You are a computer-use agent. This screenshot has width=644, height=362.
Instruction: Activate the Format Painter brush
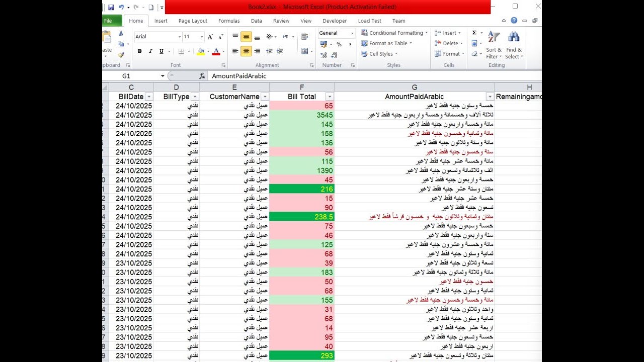[x=121, y=54]
